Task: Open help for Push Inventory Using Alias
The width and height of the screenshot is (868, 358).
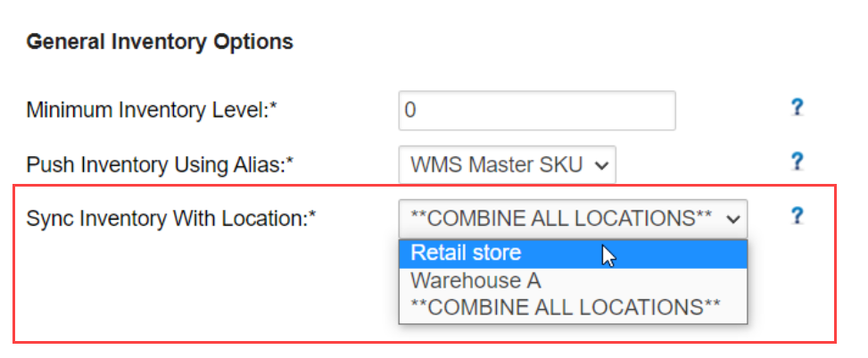Action: [796, 162]
